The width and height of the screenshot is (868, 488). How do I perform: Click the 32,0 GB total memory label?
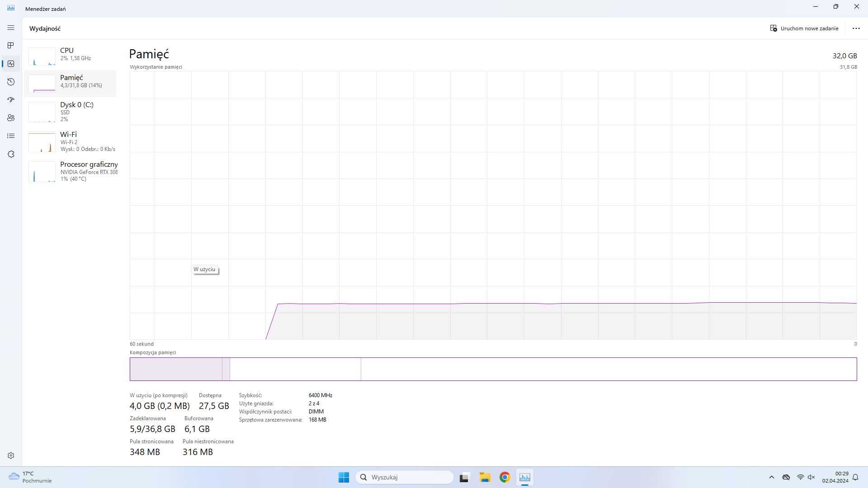844,56
